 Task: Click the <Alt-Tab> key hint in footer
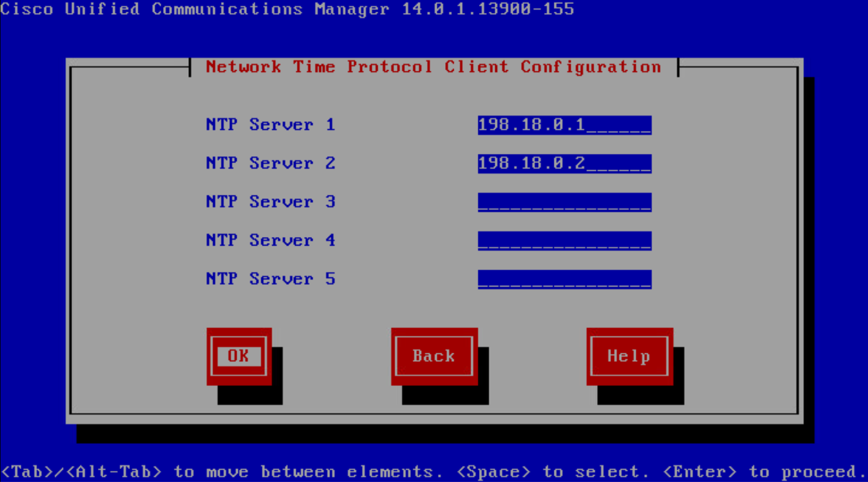point(114,472)
